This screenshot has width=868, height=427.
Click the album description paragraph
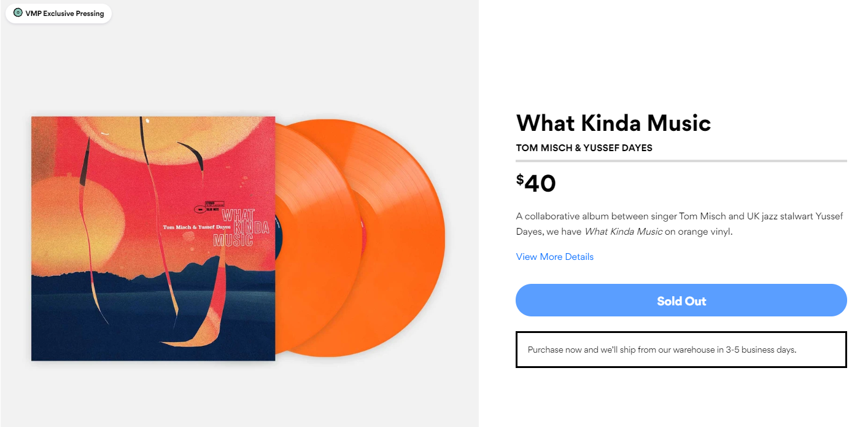(680, 224)
